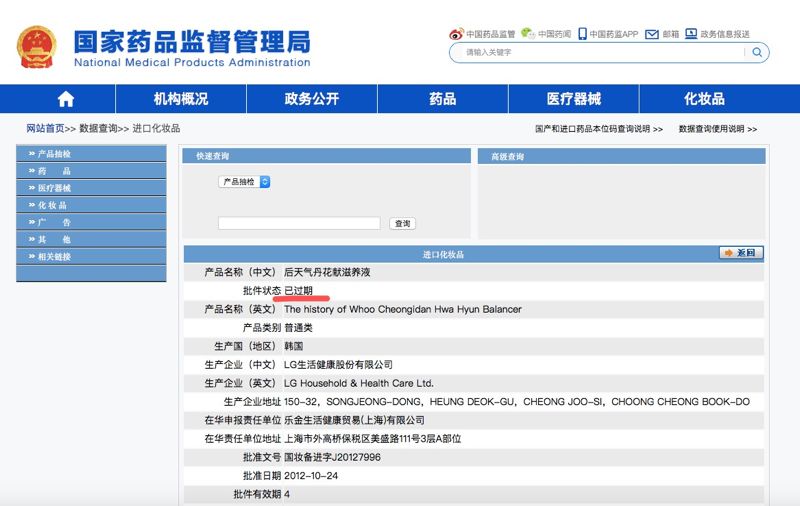800x506 pixels.
Task: Expand the 相关链接 sidebar item
Action: (x=91, y=256)
